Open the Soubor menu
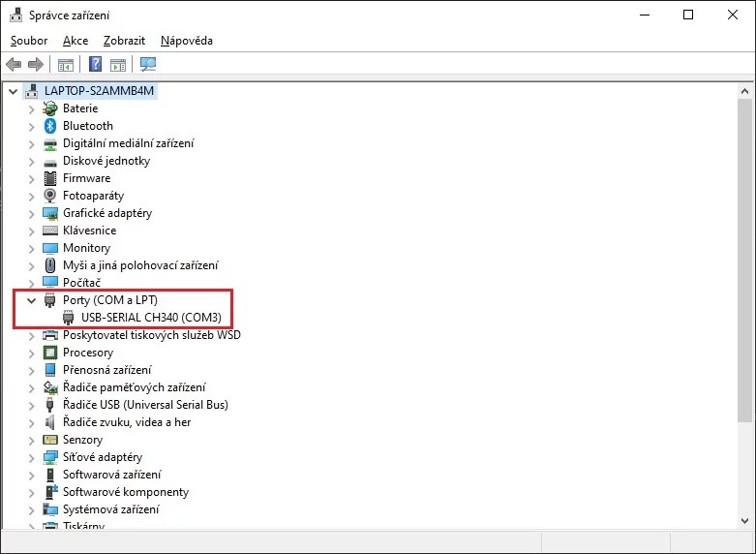 [29, 41]
